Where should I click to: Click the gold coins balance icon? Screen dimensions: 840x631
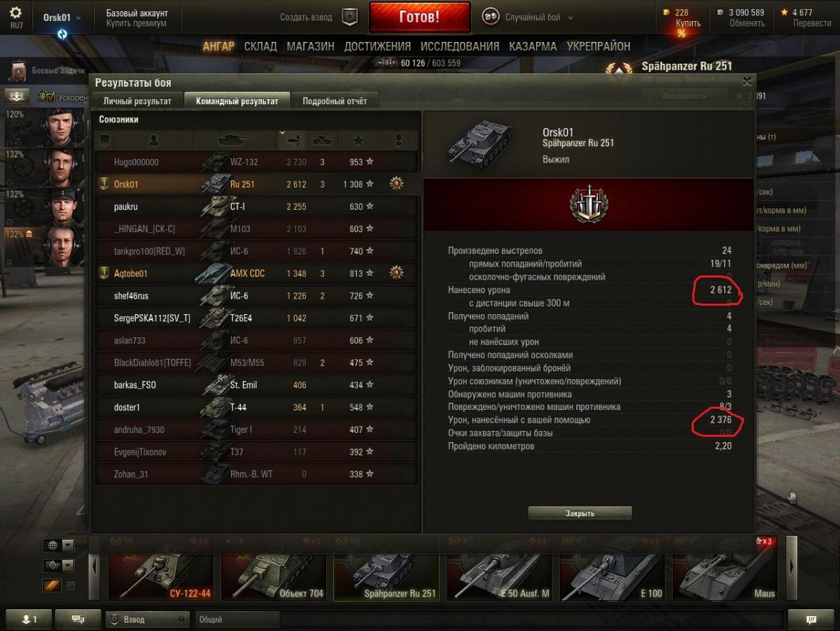coord(667,13)
